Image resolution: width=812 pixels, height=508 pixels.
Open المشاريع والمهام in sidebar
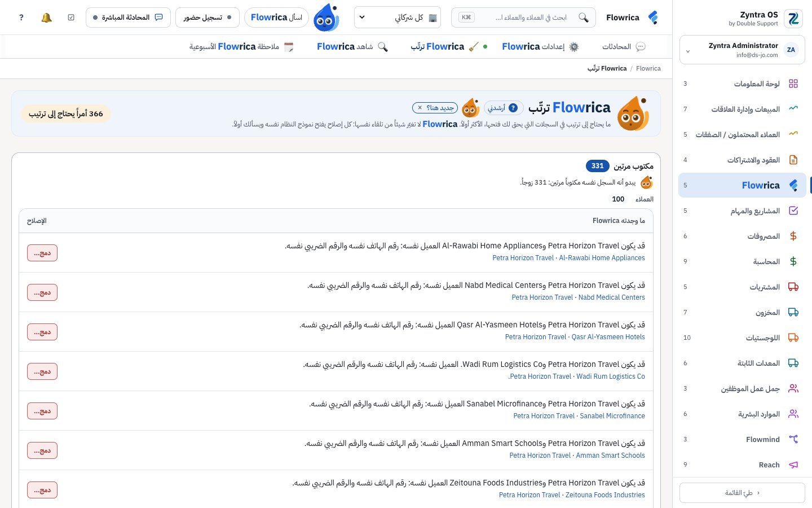coord(742,211)
